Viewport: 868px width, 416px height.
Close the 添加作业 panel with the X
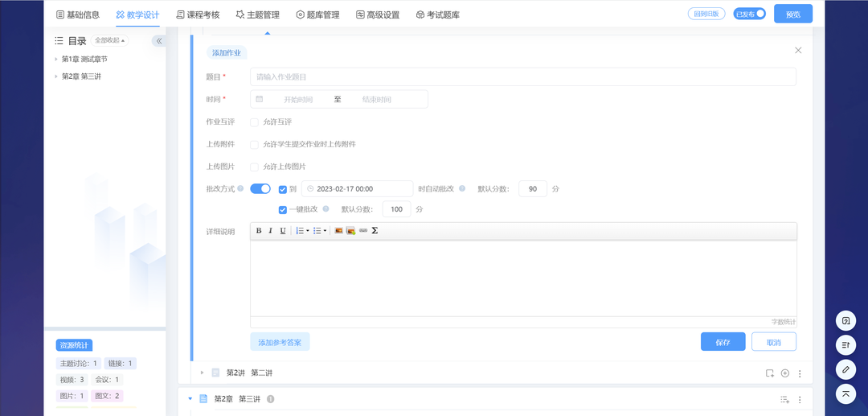(798, 51)
